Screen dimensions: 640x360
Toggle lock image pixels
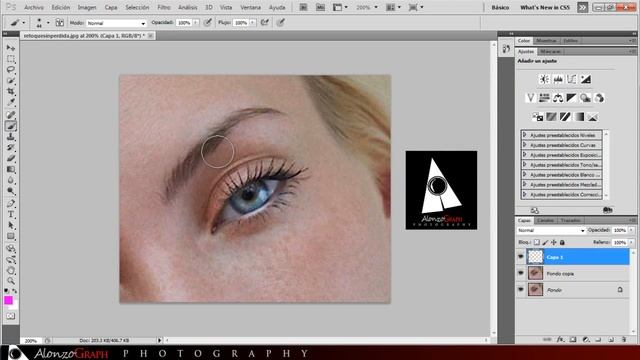tap(545, 242)
